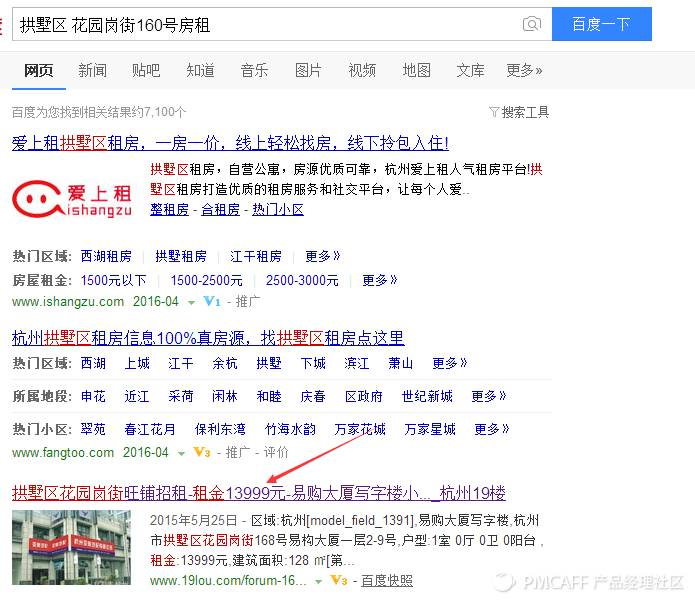The height and width of the screenshot is (603, 695).
Task: Expand 更多» in ishangzu 热门区域 row
Action: 323,256
